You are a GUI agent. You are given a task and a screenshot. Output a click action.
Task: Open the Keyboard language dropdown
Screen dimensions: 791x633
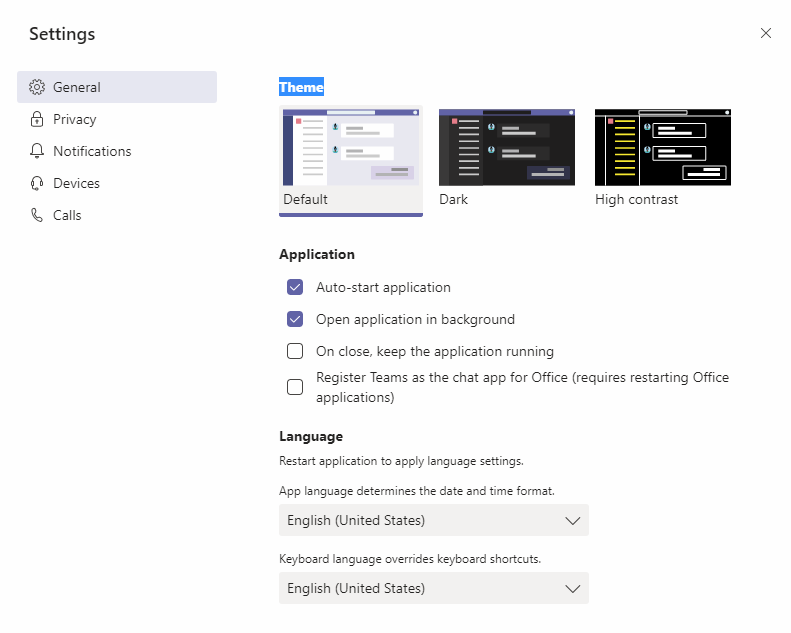[434, 588]
